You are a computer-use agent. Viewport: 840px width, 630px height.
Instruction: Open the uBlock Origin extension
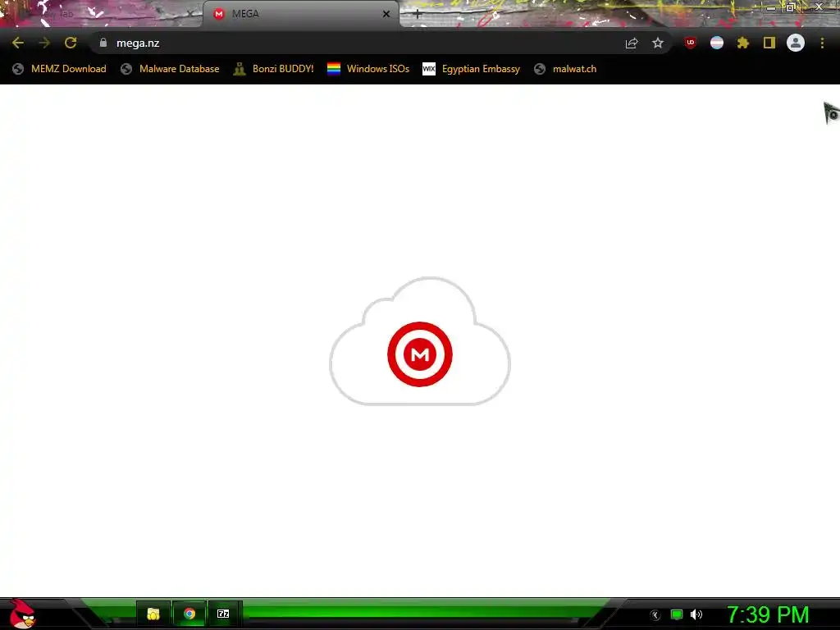(x=691, y=43)
